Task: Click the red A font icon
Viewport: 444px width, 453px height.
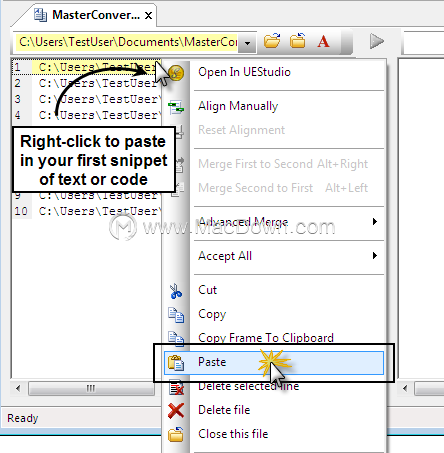Action: pyautogui.click(x=323, y=42)
